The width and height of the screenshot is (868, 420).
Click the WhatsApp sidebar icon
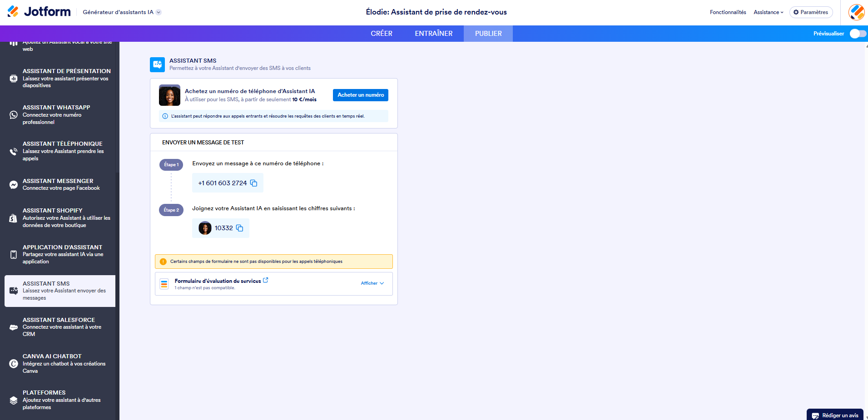(14, 115)
